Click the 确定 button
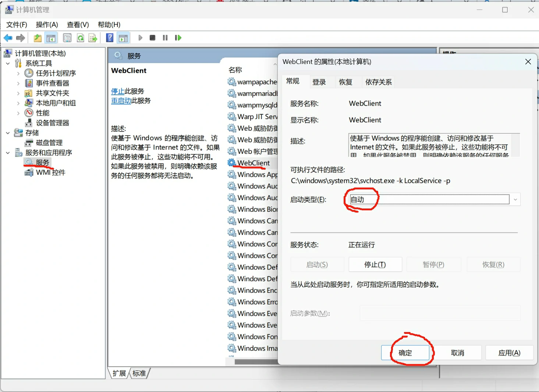This screenshot has height=392, width=539. 405,353
